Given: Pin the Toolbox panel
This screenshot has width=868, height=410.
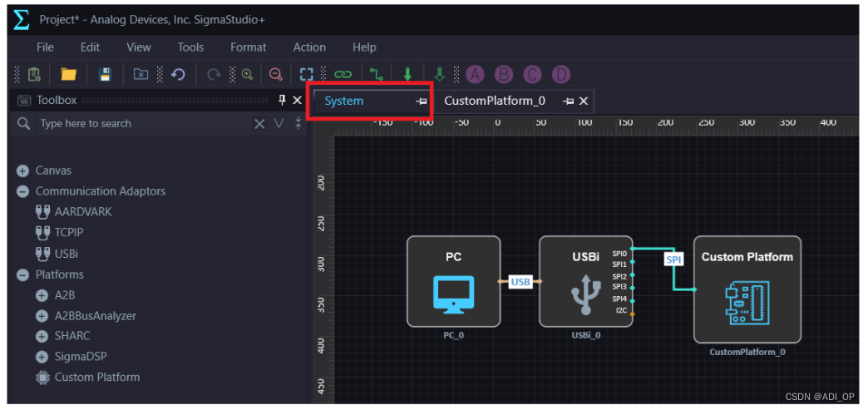Looking at the screenshot, I should coord(283,101).
